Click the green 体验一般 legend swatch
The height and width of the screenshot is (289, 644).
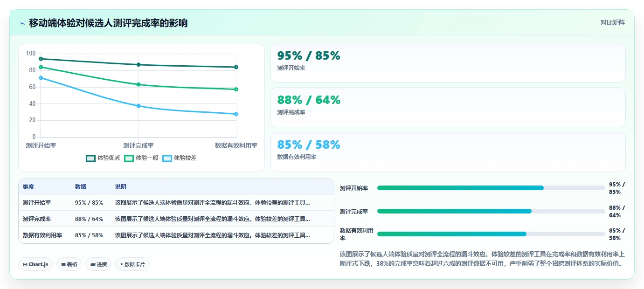(129, 158)
